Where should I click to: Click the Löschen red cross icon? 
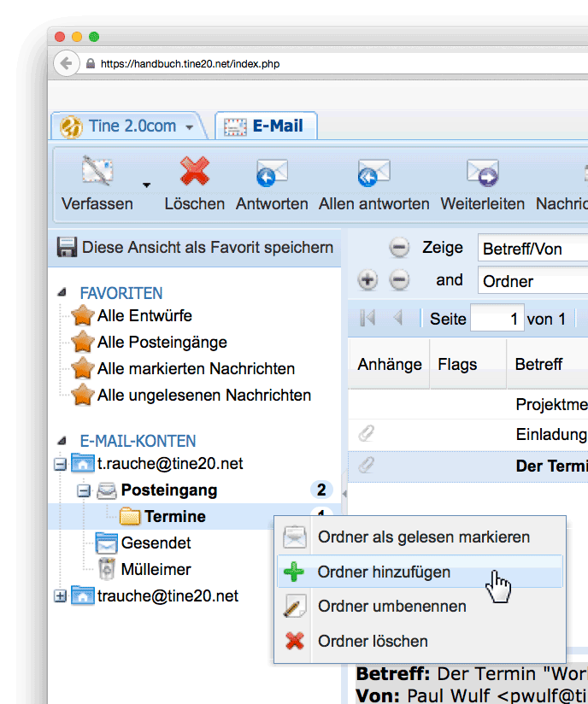coord(195,171)
